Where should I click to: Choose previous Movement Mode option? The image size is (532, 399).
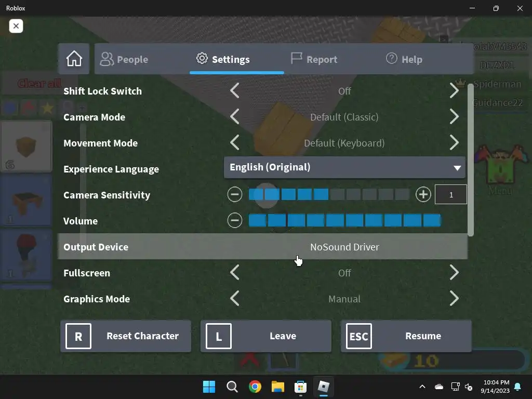[x=235, y=143]
